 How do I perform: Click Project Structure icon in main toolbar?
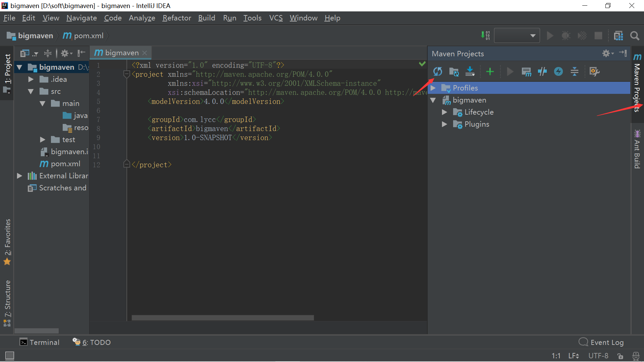[618, 36]
